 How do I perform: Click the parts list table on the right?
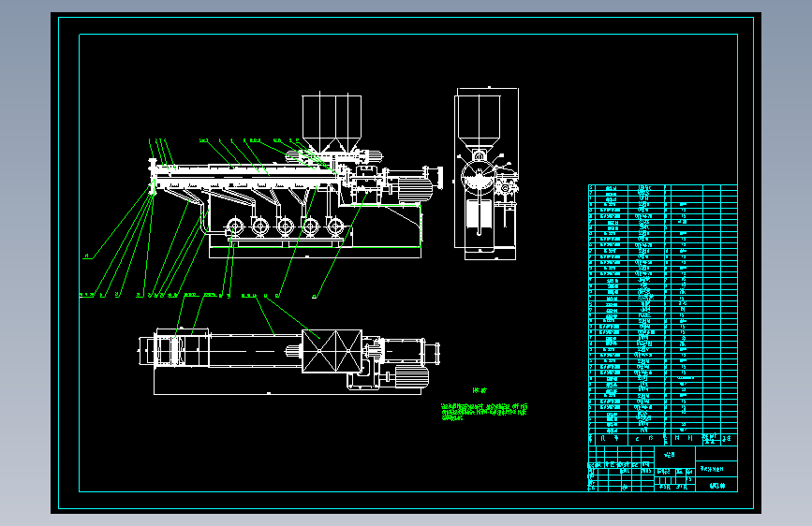[663, 314]
